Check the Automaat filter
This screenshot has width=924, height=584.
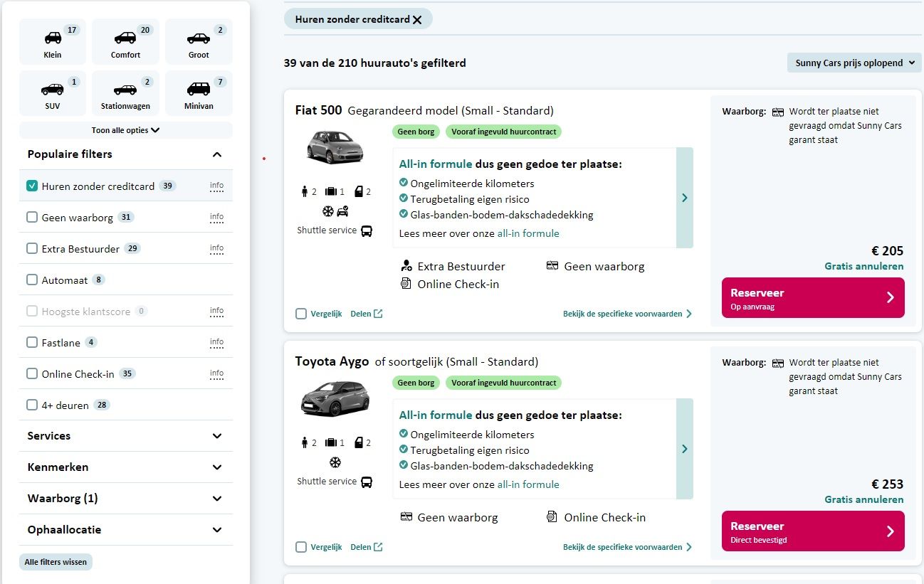click(x=32, y=280)
